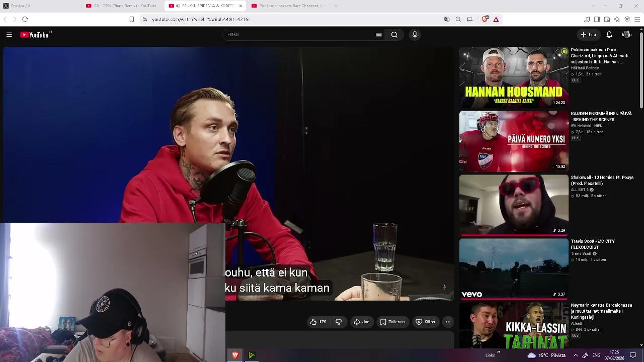Open Kauden ensimmäinen päivä video title
The image size is (644, 362).
pyautogui.click(x=601, y=117)
